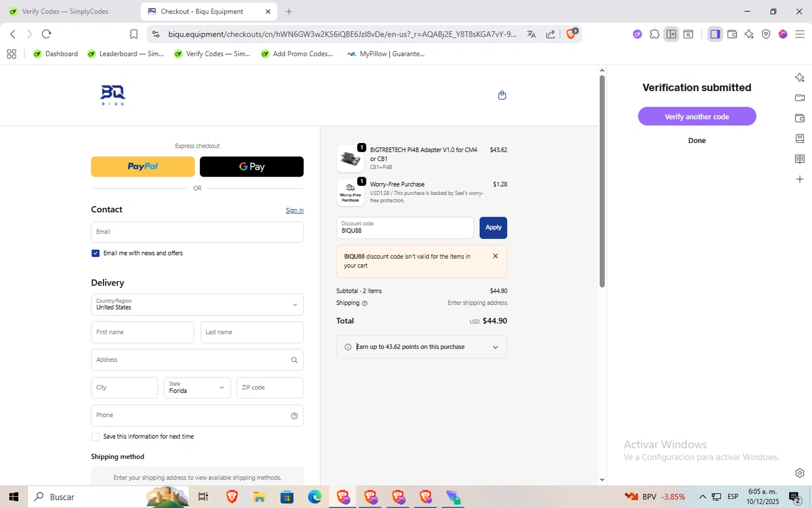The height and width of the screenshot is (508, 812).
Task: Click the Biqu logo
Action: coord(113,95)
